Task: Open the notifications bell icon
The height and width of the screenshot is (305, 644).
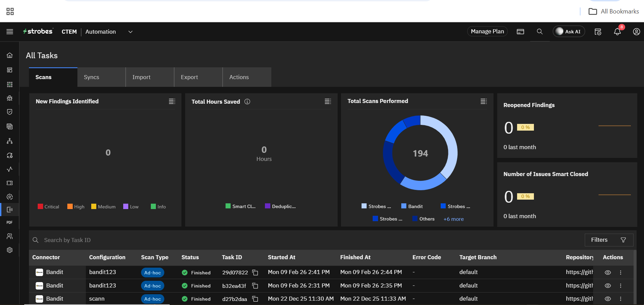Action: tap(617, 32)
